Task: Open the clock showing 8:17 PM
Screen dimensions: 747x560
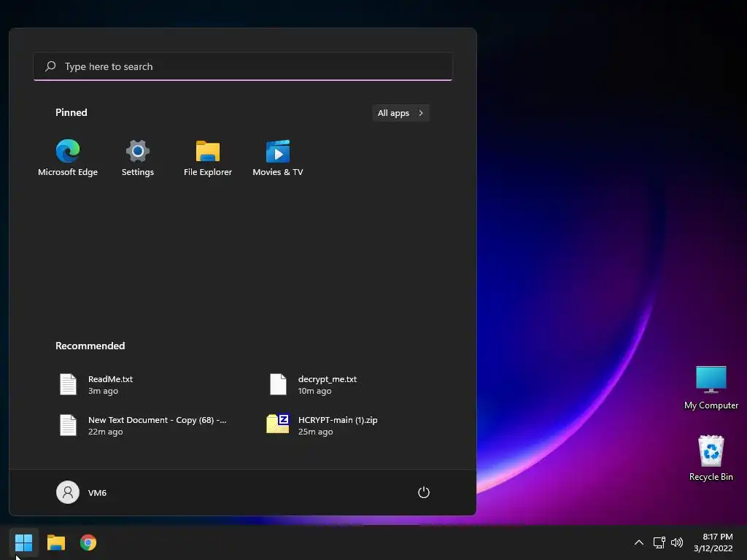Action: (713, 542)
